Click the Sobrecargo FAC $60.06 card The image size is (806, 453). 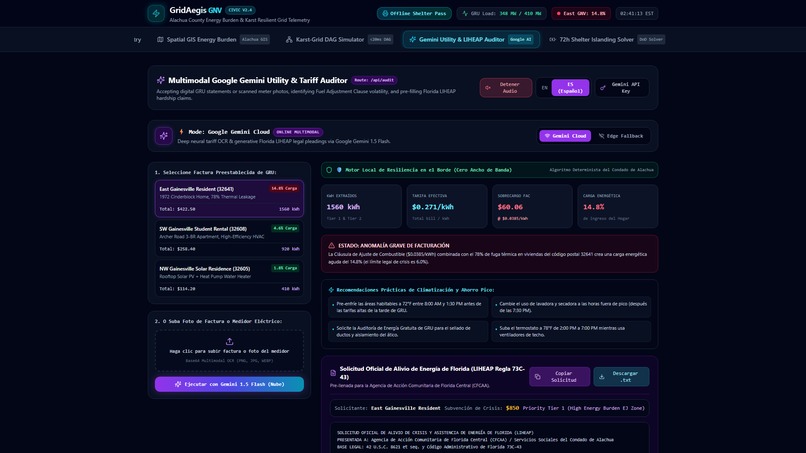(x=532, y=206)
